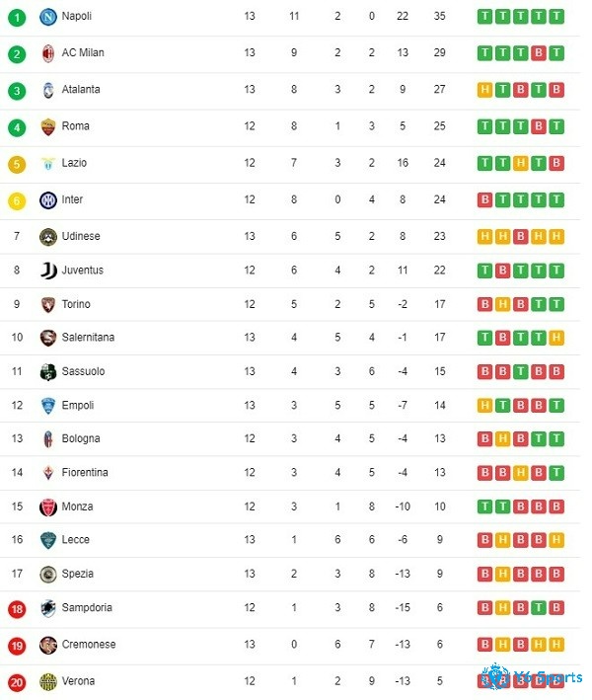The image size is (592, 700).
Task: Click the first red B badge in Inter row
Action: (484, 199)
